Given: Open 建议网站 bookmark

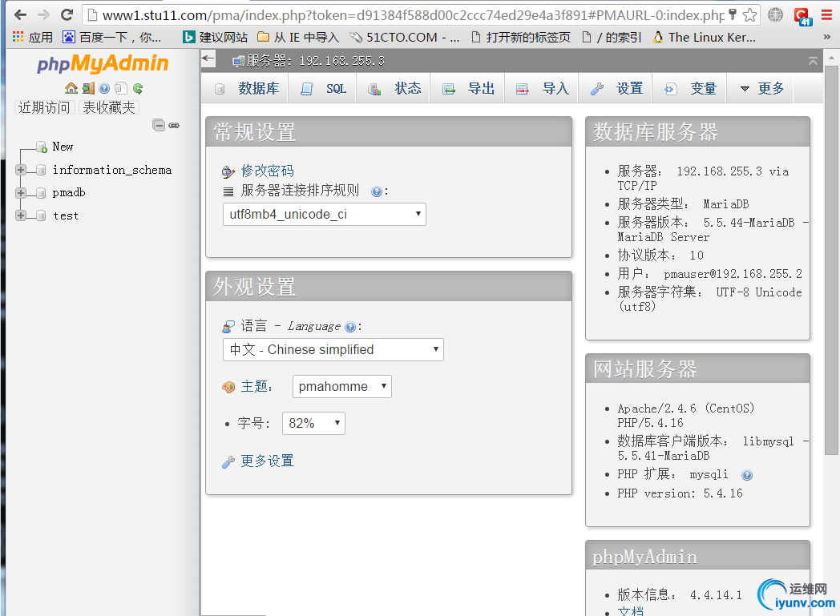Looking at the screenshot, I should click(x=215, y=37).
